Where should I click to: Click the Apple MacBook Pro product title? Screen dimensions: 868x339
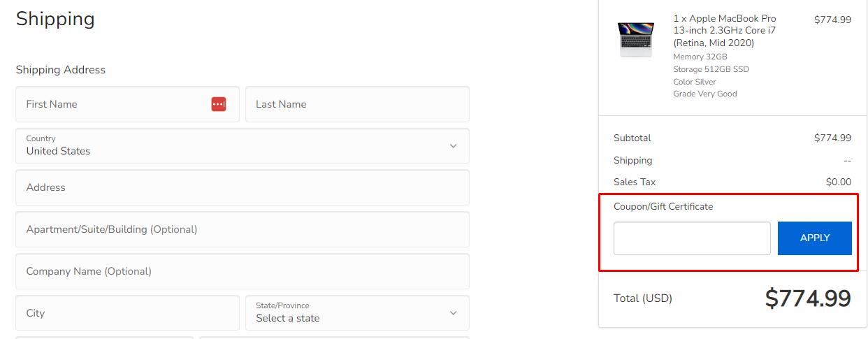(x=725, y=31)
